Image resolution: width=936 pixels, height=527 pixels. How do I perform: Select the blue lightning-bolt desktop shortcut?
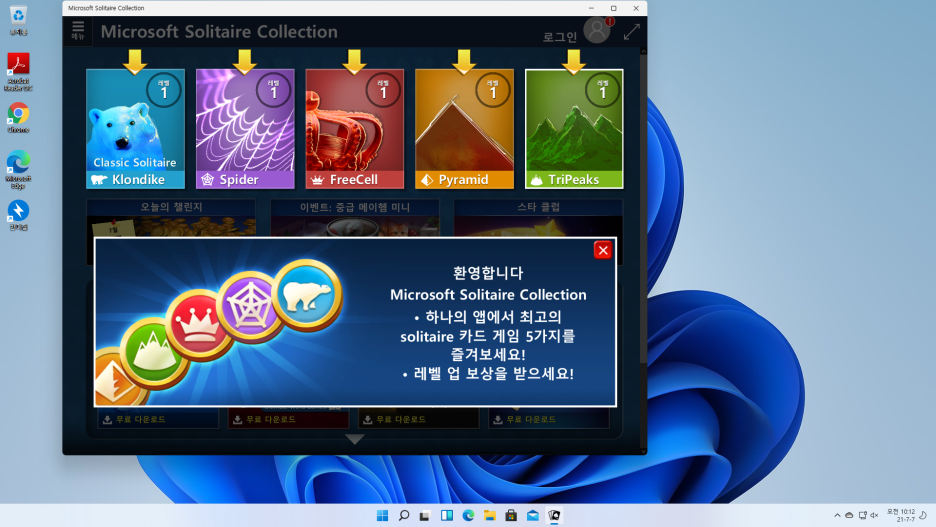pyautogui.click(x=19, y=215)
